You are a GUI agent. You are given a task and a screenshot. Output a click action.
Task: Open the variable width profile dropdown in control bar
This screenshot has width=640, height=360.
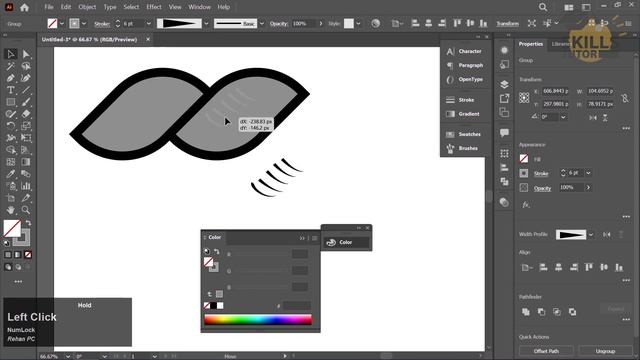pos(206,24)
